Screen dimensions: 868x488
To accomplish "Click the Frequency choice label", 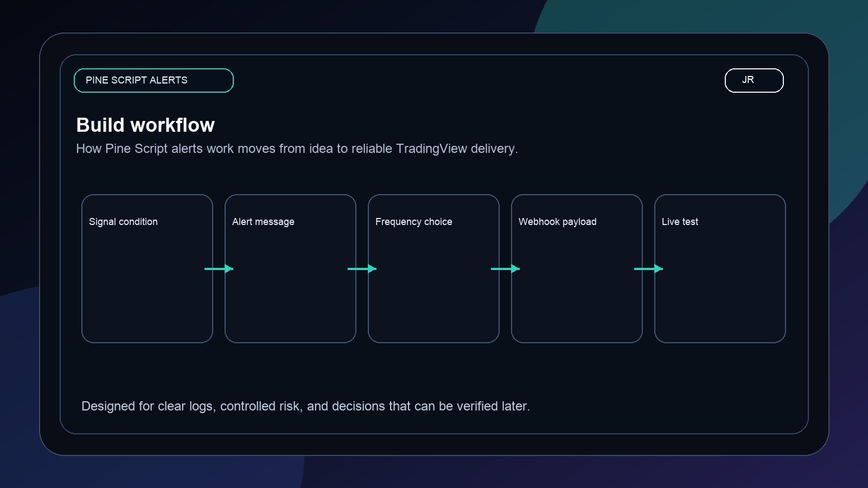I will (413, 221).
